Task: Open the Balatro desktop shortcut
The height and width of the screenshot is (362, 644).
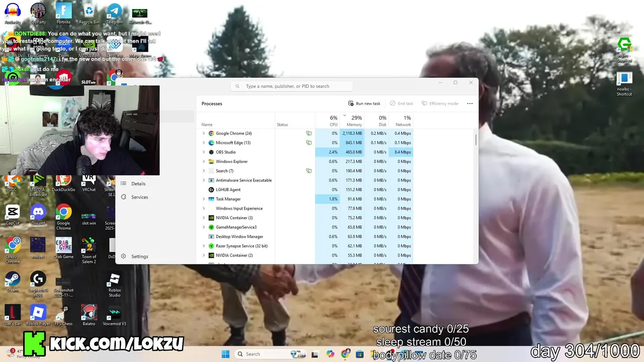Action: click(89, 316)
